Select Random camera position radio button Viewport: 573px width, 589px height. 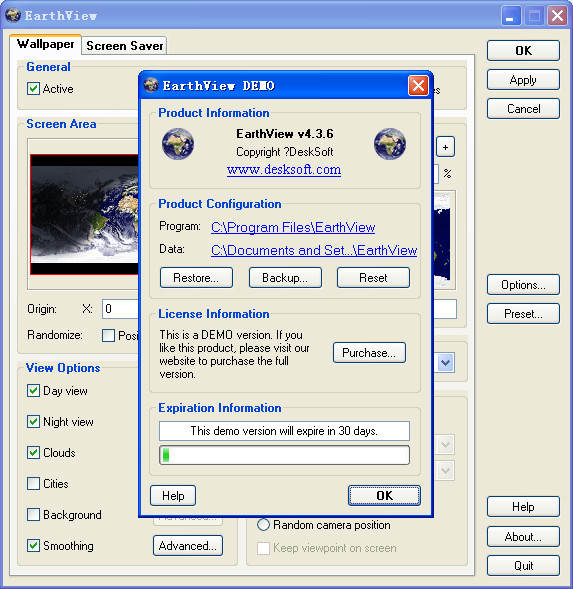(x=263, y=525)
